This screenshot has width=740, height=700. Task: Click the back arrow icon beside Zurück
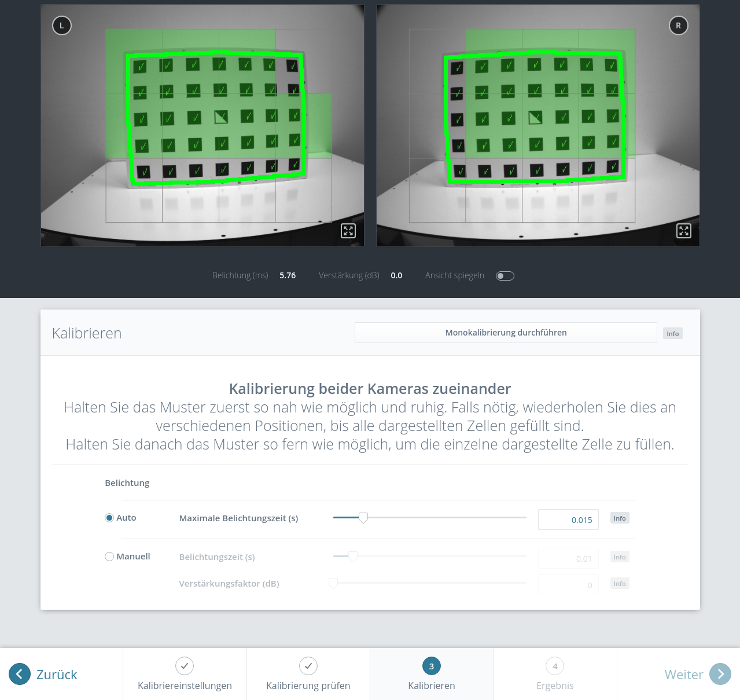[19, 674]
